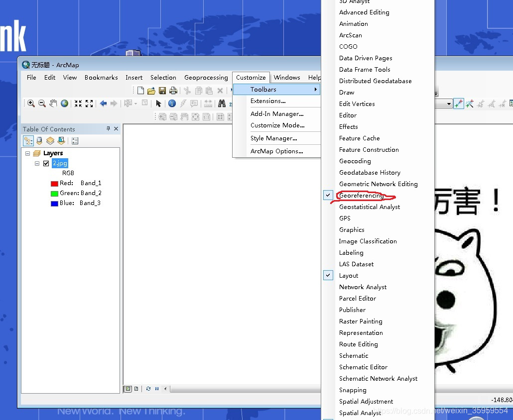Switch to Data View at bottom
Viewport: 513px width, 420px height.
tap(128, 389)
